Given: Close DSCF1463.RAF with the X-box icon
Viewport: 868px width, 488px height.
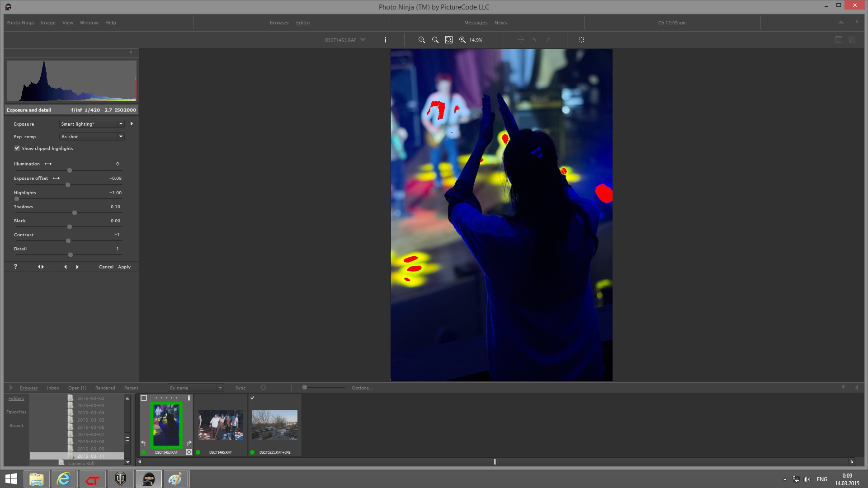Looking at the screenshot, I should coord(189,452).
